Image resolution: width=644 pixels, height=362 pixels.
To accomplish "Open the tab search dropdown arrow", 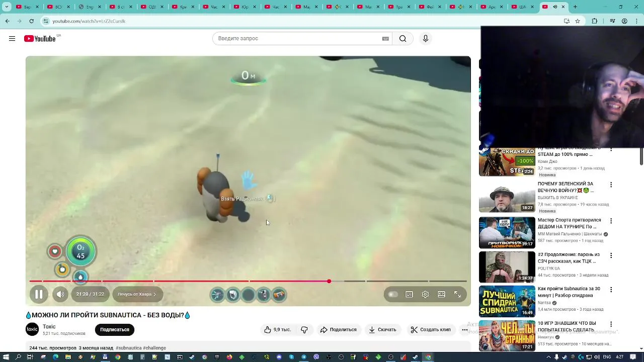I will point(7,7).
